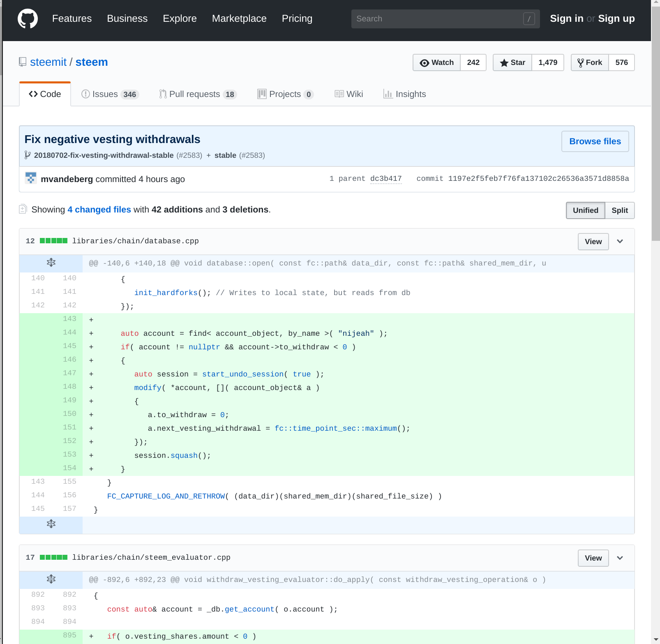Click the steem_evaluator.cpp diffstat green bars
This screenshot has height=644, width=660.
[53, 557]
